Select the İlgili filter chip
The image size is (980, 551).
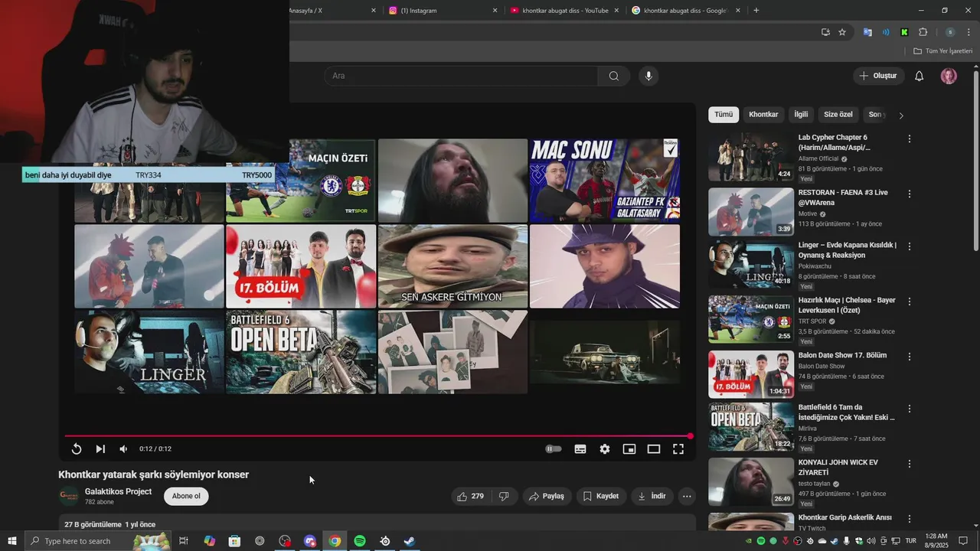coord(801,115)
